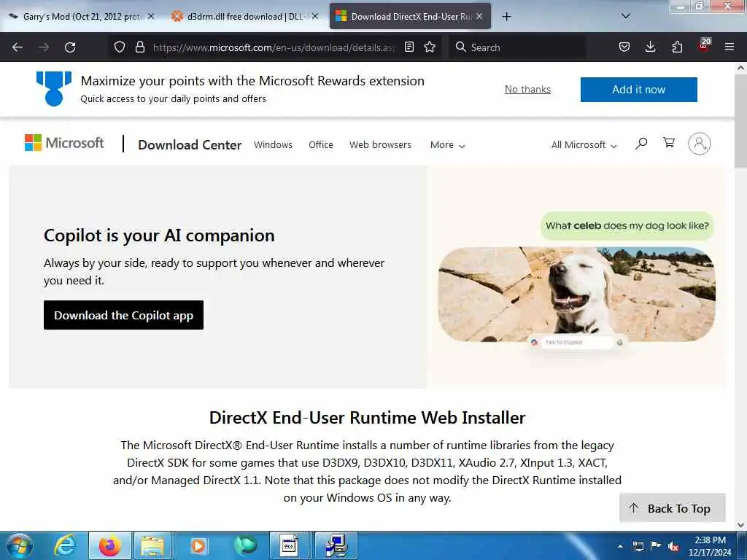This screenshot has height=560, width=747.
Task: Click the network tray icon
Action: click(638, 547)
